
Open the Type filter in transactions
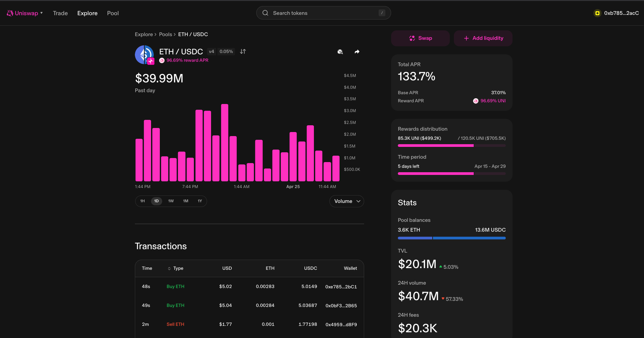(175, 268)
